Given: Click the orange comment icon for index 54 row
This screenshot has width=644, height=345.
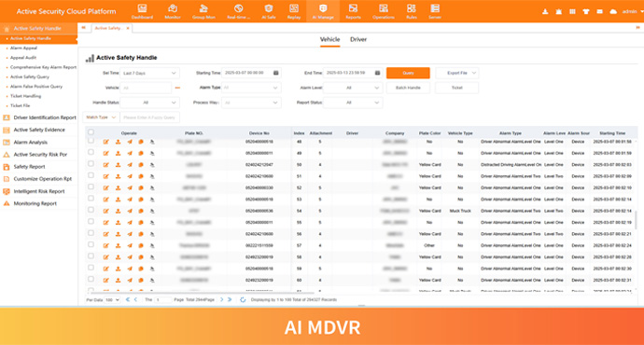Looking at the screenshot, I should (141, 211).
